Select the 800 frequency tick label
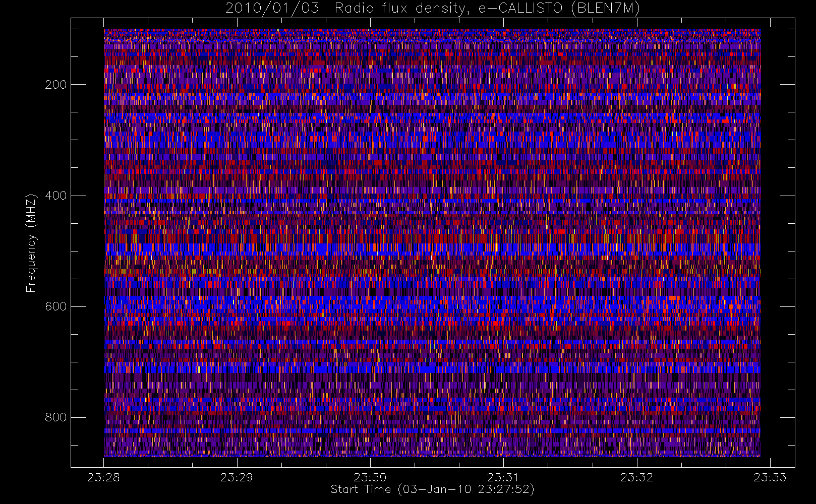Screen dimensions: 816x504 click(x=55, y=417)
